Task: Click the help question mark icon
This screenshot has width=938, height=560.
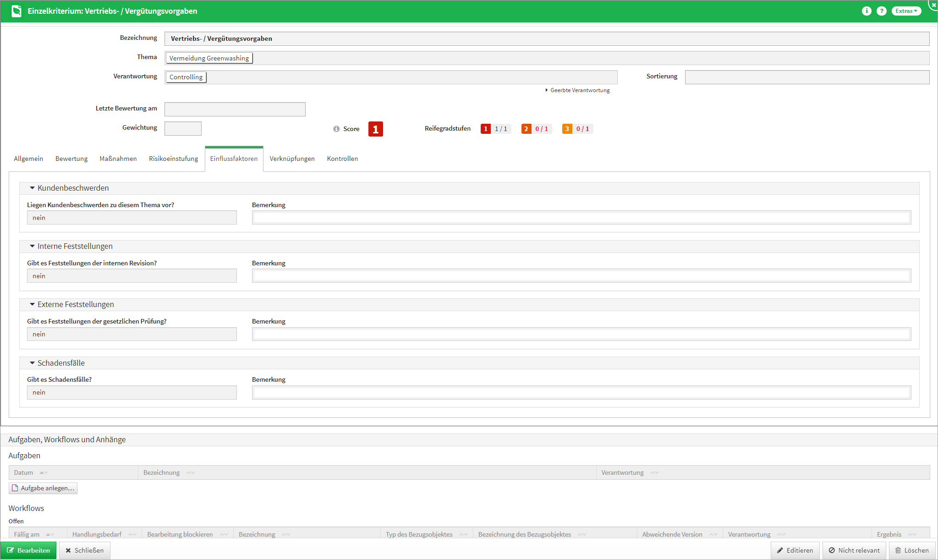Action: click(x=881, y=11)
